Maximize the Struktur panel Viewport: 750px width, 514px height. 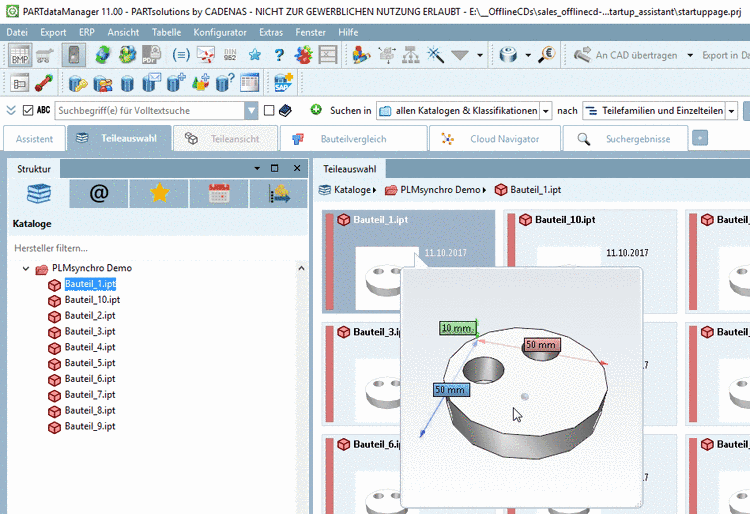tap(275, 168)
